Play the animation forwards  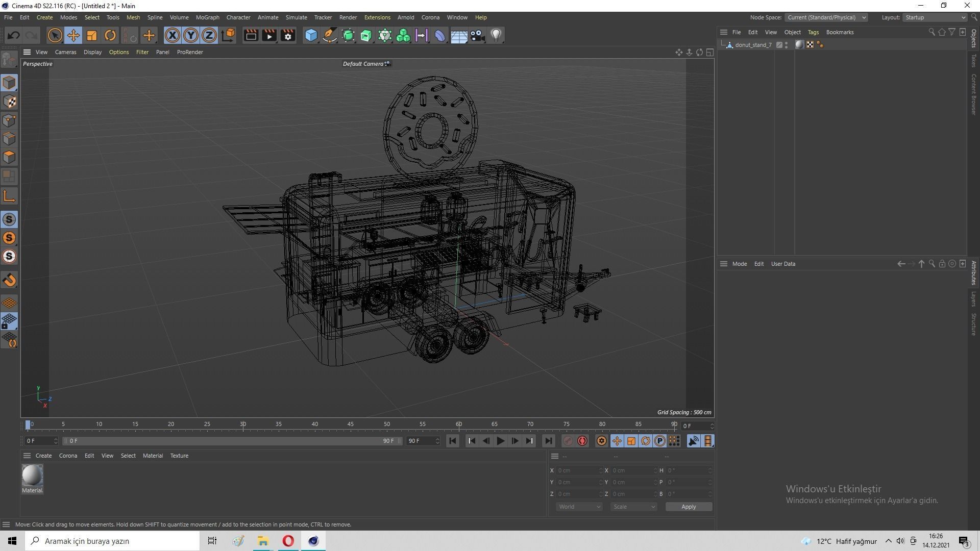coord(500,441)
